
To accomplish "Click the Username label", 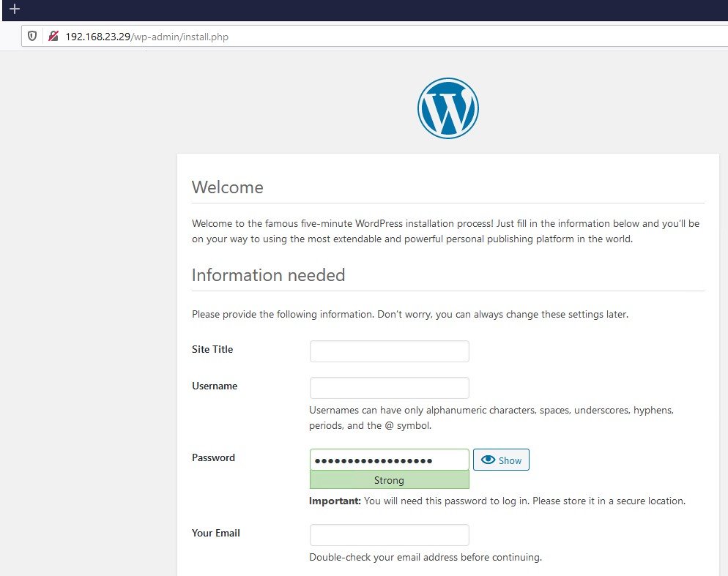I will [215, 386].
